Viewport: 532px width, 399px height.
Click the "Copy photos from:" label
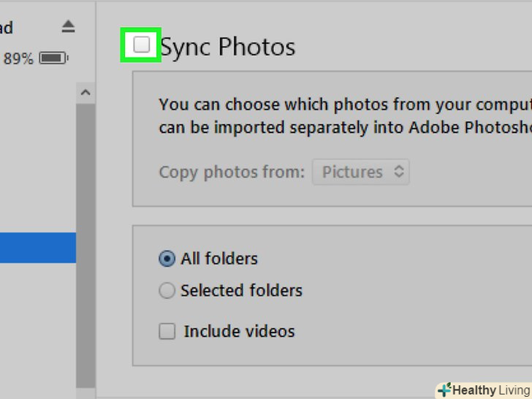[232, 172]
